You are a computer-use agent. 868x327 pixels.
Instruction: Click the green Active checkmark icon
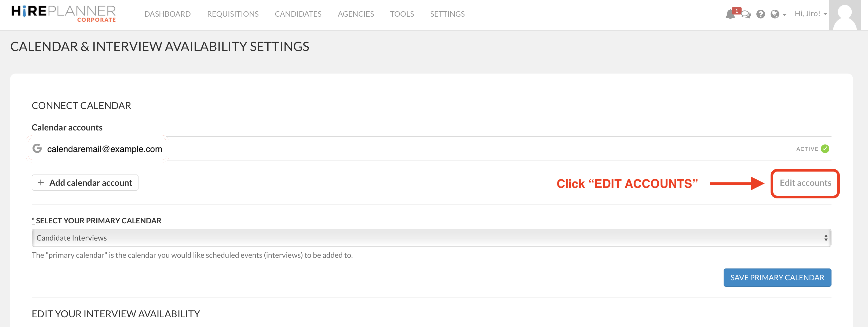pyautogui.click(x=825, y=149)
